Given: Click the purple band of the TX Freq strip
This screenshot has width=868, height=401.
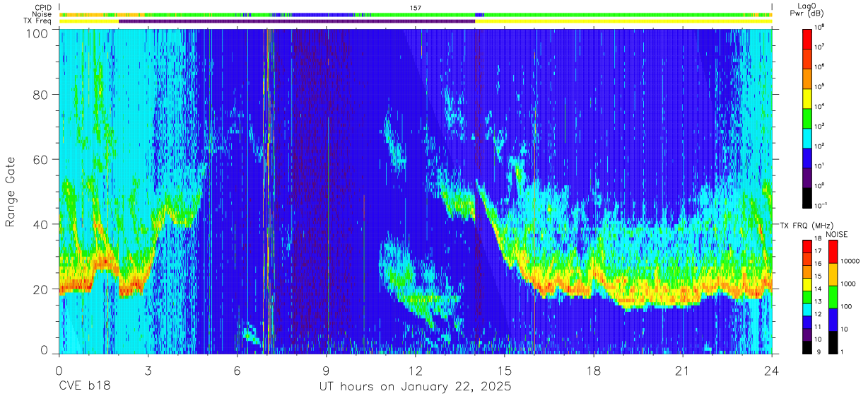Looking at the screenshot, I should tap(297, 21).
